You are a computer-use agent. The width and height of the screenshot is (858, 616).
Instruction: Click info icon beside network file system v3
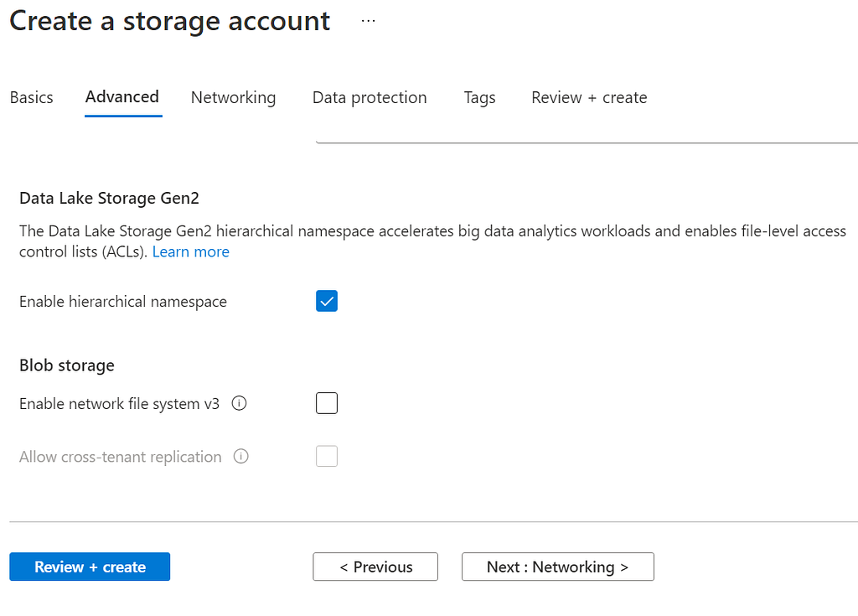coord(239,404)
